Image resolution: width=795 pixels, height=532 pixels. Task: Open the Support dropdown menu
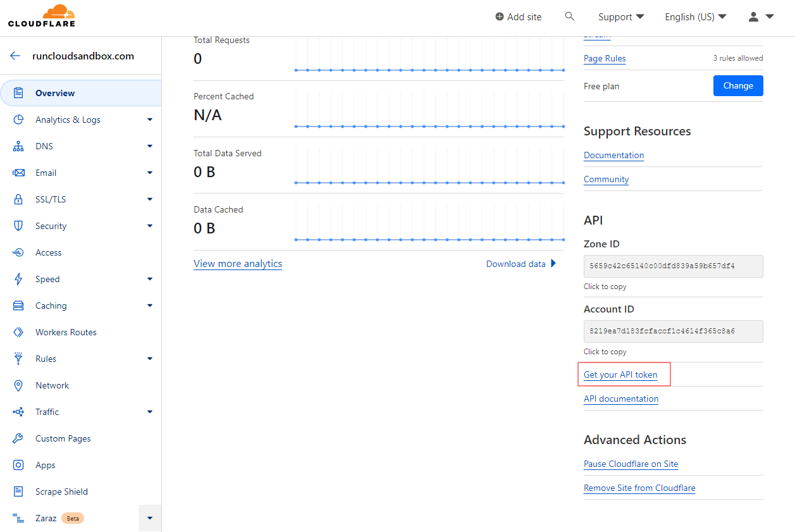click(x=621, y=17)
